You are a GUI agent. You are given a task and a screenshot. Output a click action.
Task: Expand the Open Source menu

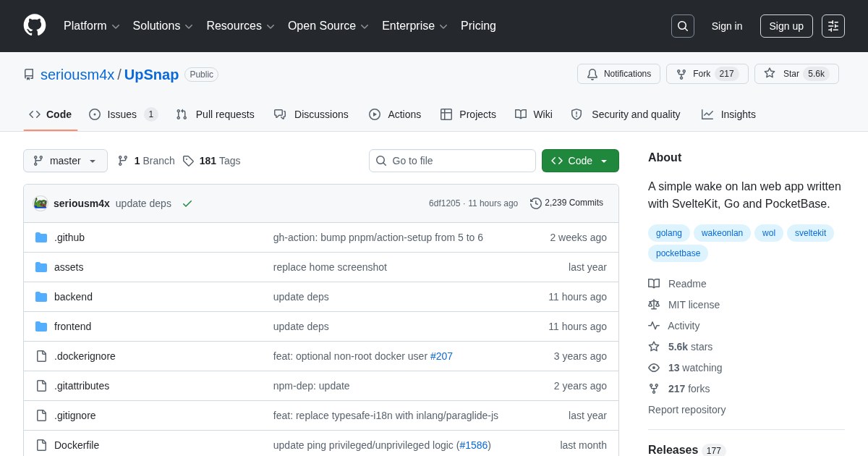click(x=328, y=26)
